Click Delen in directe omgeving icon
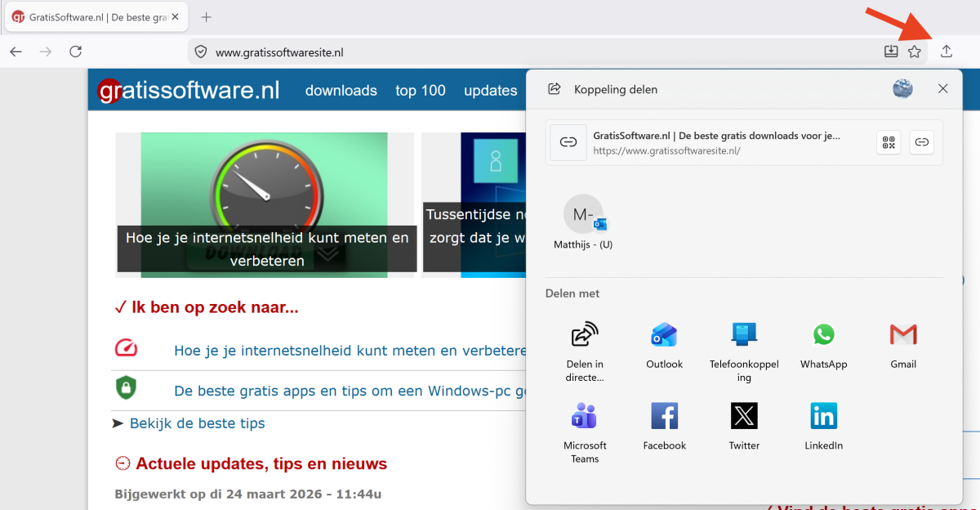Viewport: 980px width, 510px height. 585,335
